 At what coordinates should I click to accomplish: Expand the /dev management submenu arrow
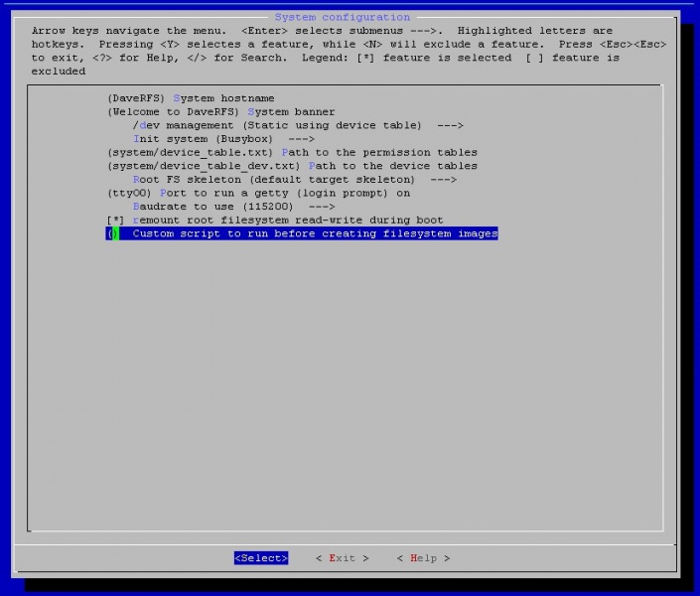[450, 126]
